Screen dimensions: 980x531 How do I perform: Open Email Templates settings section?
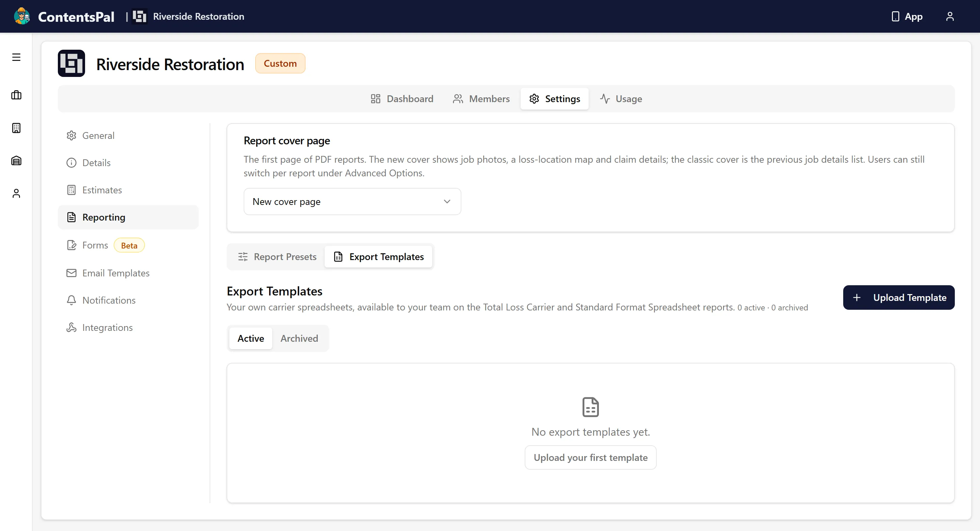128,273
